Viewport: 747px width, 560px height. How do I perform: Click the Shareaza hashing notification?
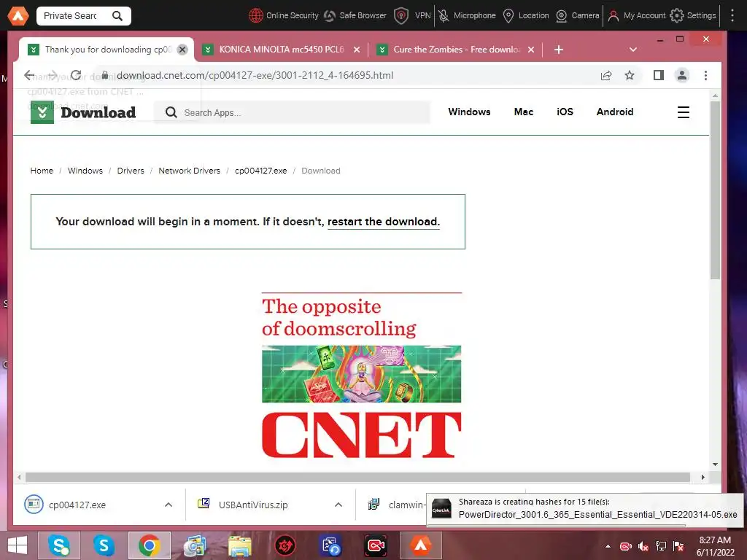tap(585, 510)
